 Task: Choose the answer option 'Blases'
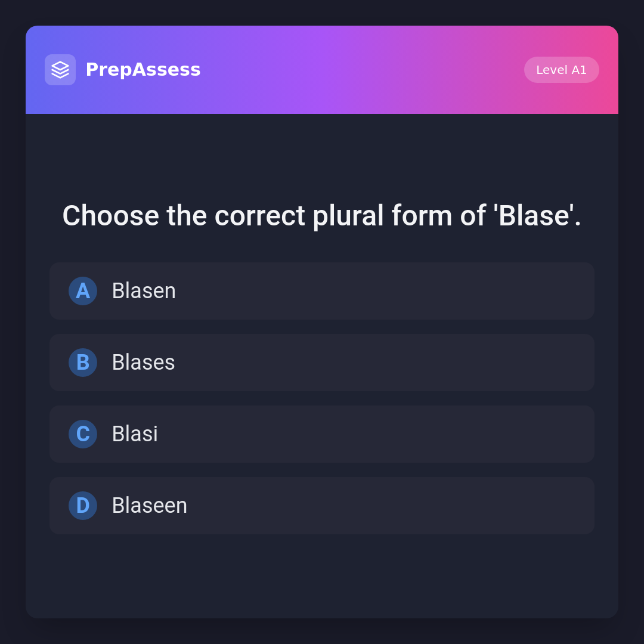(143, 363)
